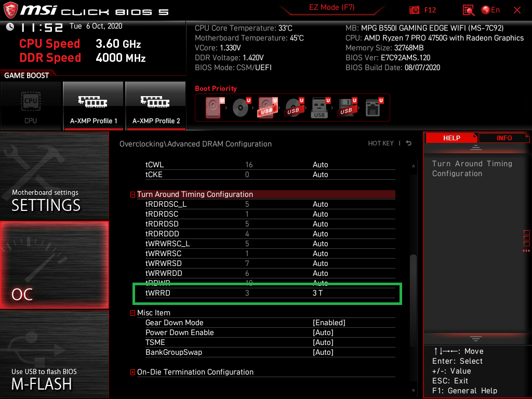The image size is (532, 399).
Task: Select the tCWL Auto value field
Action: click(x=320, y=165)
